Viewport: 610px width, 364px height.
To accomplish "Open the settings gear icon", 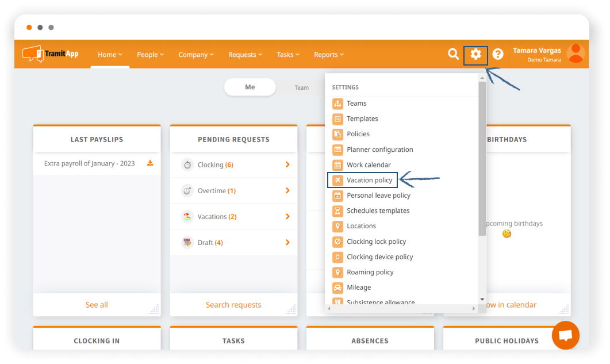I will click(x=475, y=55).
